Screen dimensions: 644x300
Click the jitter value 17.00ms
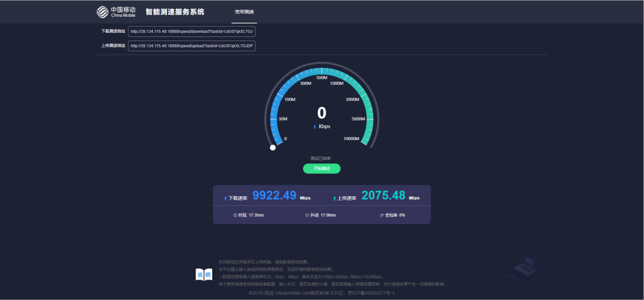click(328, 215)
